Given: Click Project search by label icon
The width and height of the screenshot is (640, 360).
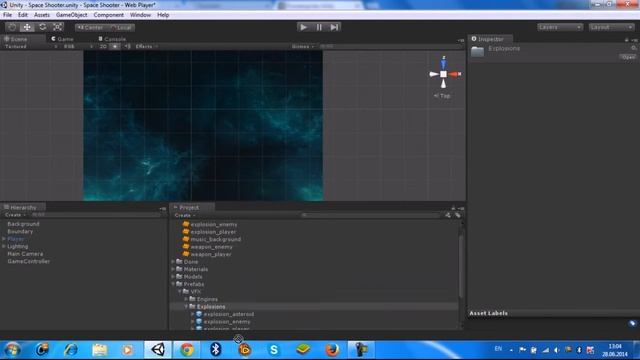Looking at the screenshot, I should coord(458,215).
